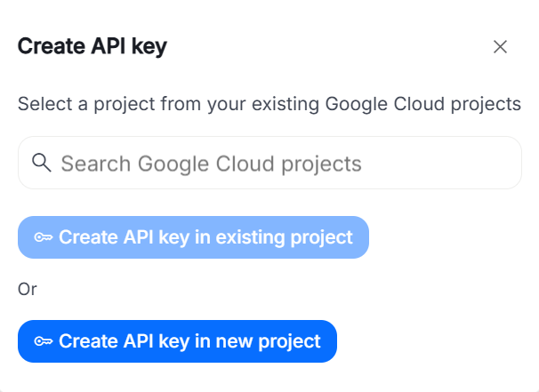
Task: Click the Select a project description text
Action: click(x=269, y=104)
